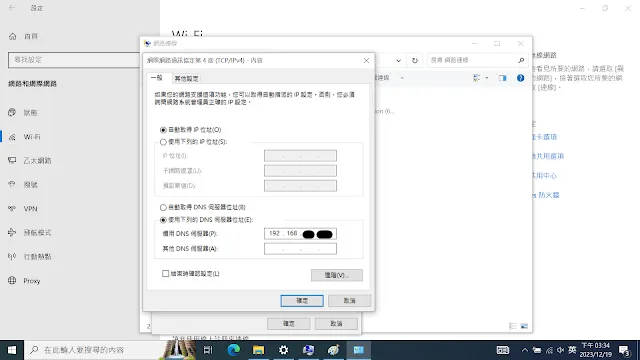Open the clock and date on taskbar
The image size is (640, 360).
[596, 350]
